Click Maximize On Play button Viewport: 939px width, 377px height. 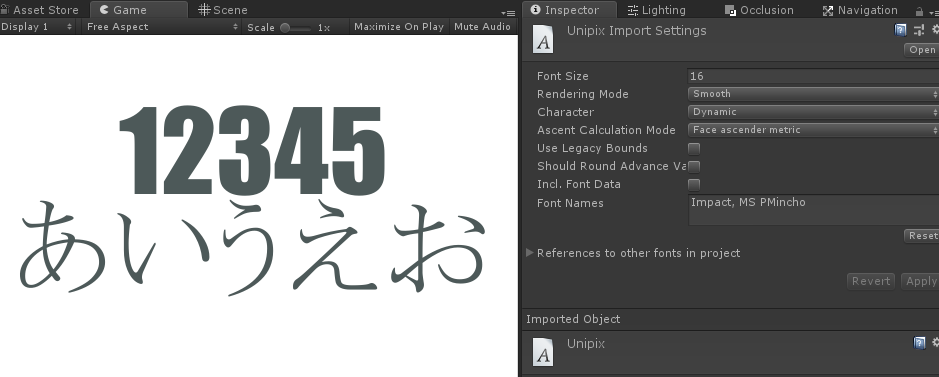399,27
